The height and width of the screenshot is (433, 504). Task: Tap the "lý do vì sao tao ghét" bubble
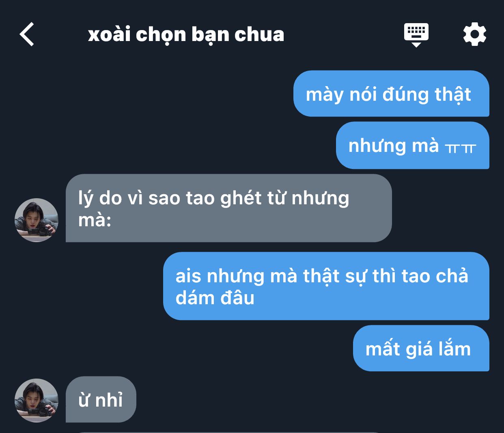click(229, 208)
